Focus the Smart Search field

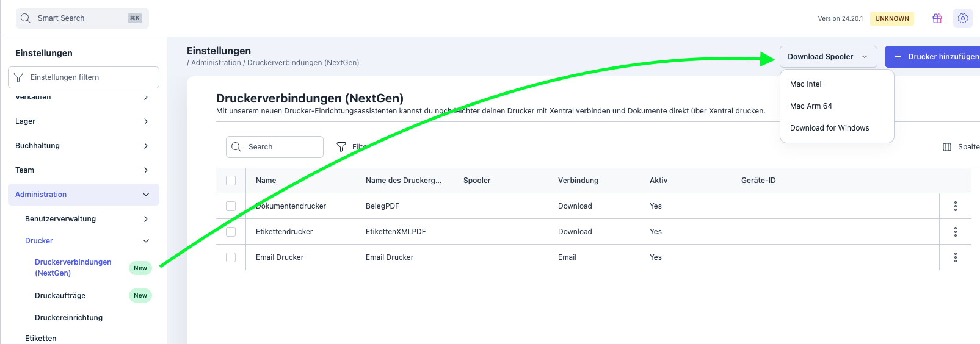[x=82, y=18]
